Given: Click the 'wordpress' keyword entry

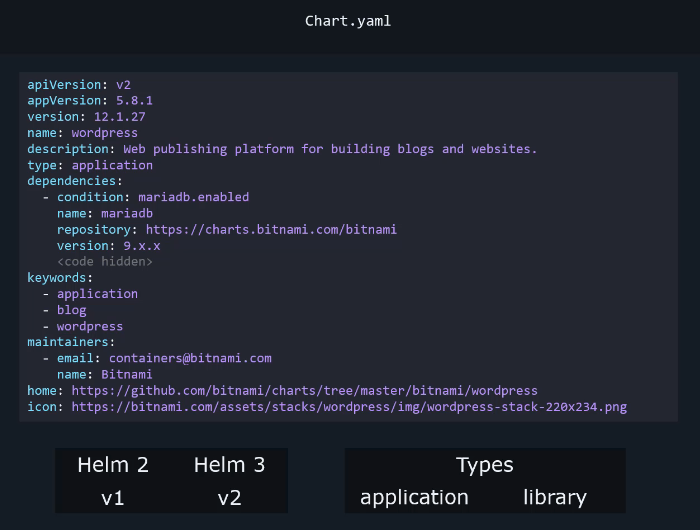Looking at the screenshot, I should pos(90,326).
